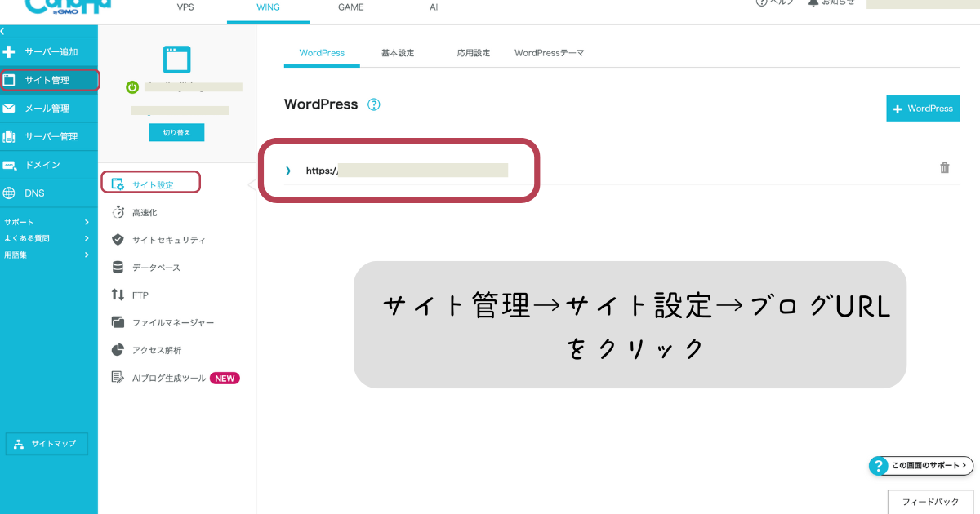Image resolution: width=980 pixels, height=514 pixels.
Task: Click the サーバー追加 plus icon
Action: [9, 52]
